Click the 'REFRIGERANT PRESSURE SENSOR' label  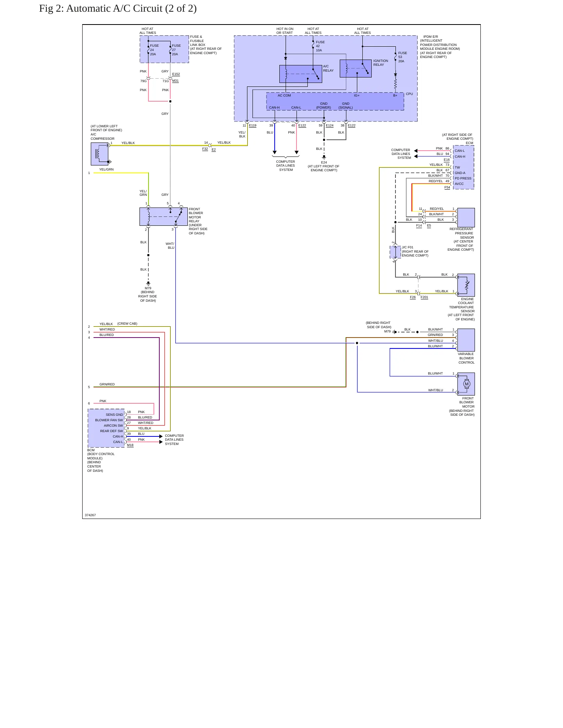(x=461, y=239)
